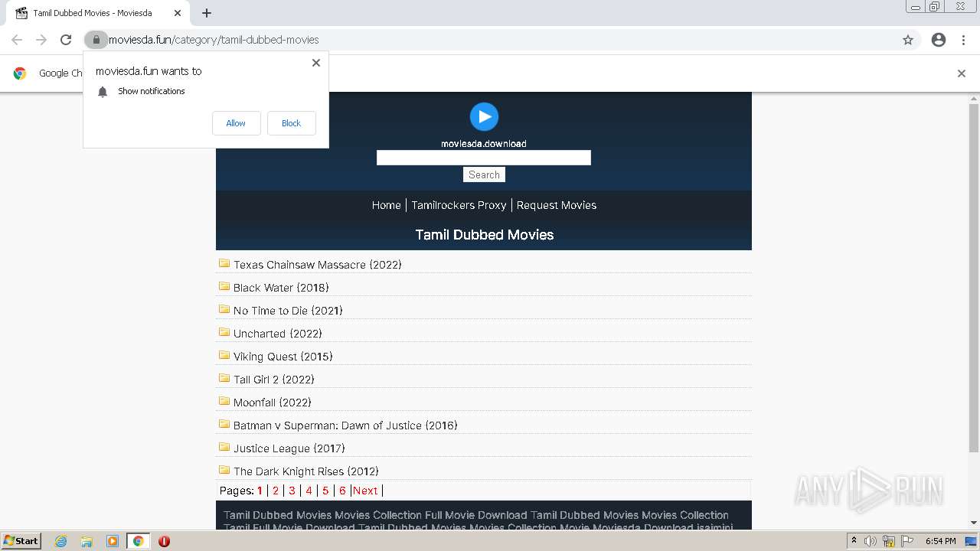This screenshot has height=551, width=980.
Task: Click folder icon beside Batman v Superman
Action: click(224, 424)
